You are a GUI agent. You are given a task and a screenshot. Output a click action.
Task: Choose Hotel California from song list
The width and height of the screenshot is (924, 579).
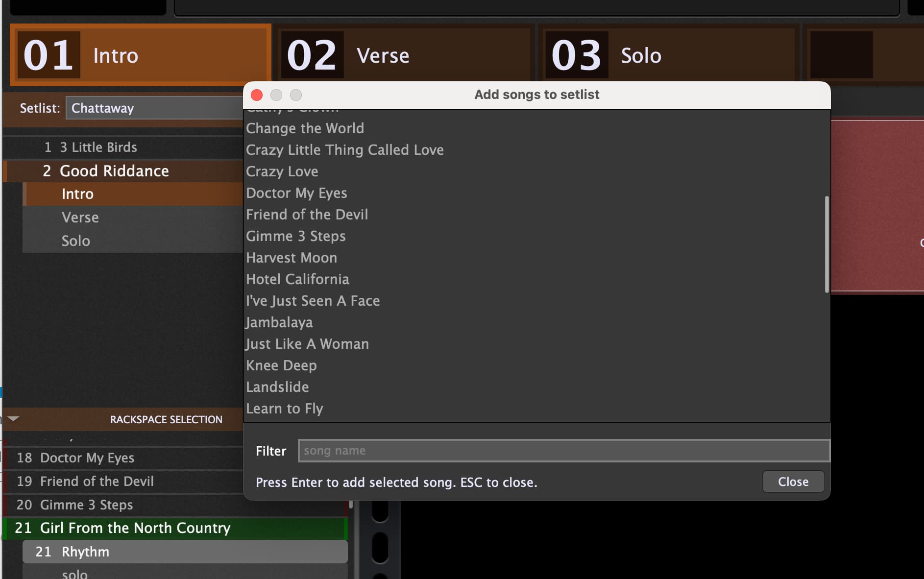pos(297,279)
